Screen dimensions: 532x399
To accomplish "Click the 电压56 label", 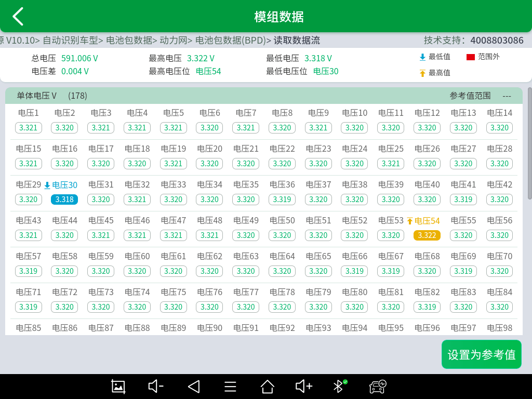I will pos(499,220).
